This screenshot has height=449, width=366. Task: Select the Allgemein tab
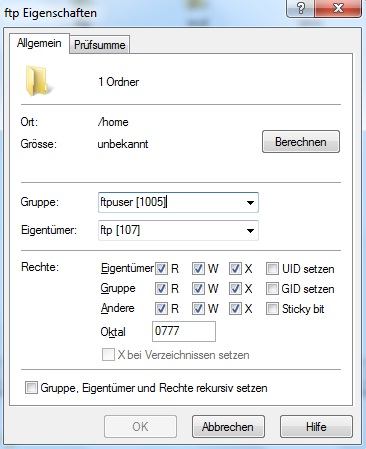[x=39, y=43]
